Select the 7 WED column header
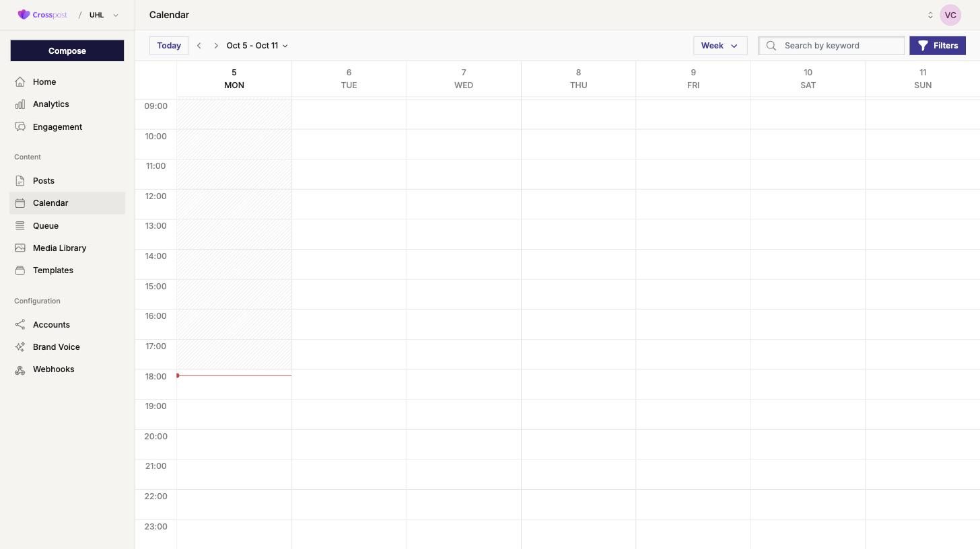The height and width of the screenshot is (549, 980). 464,79
